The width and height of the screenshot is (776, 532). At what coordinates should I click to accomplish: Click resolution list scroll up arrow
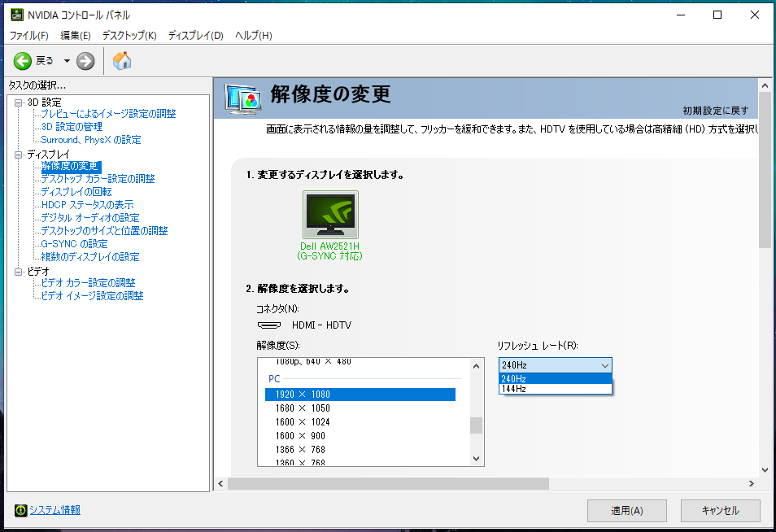(476, 366)
